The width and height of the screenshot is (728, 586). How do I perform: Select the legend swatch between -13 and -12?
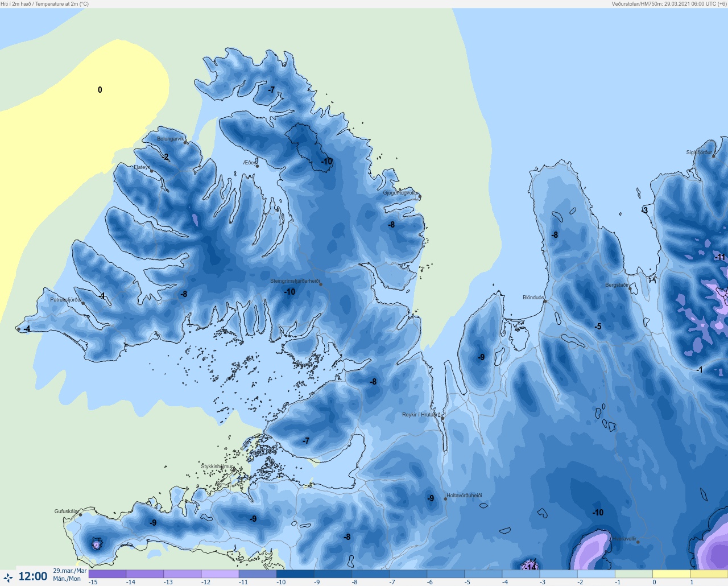[x=183, y=574]
